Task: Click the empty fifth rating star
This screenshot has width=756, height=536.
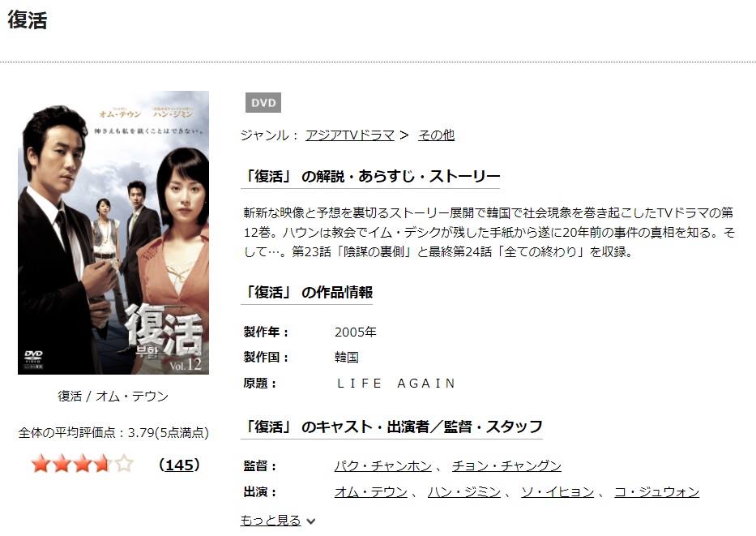Action: [124, 464]
